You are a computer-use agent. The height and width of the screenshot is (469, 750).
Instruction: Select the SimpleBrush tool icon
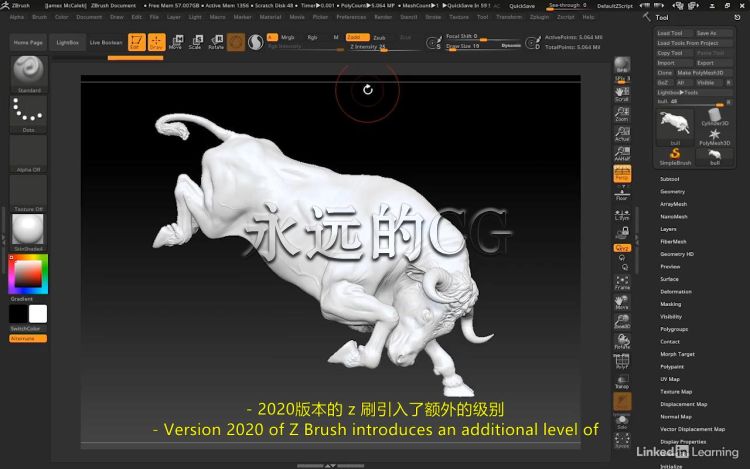click(675, 157)
